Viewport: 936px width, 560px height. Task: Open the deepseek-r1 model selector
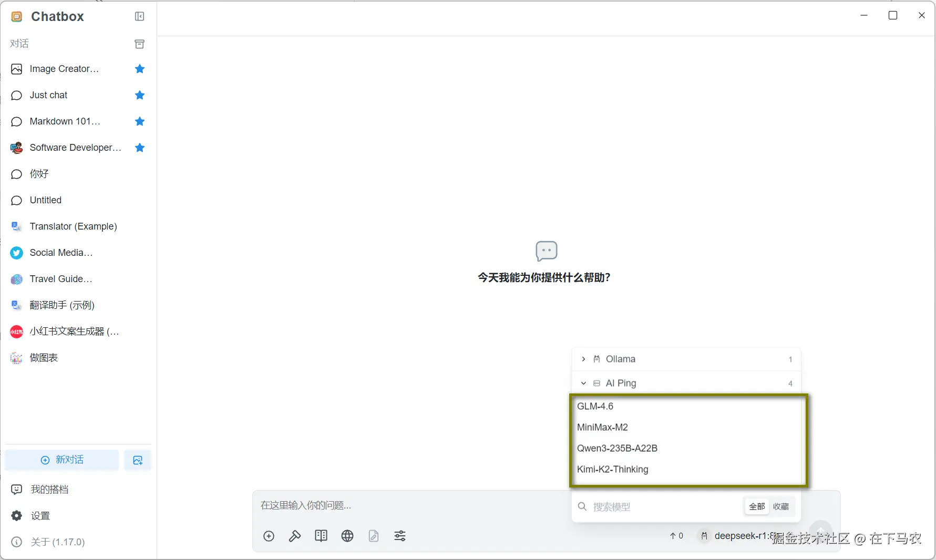739,536
